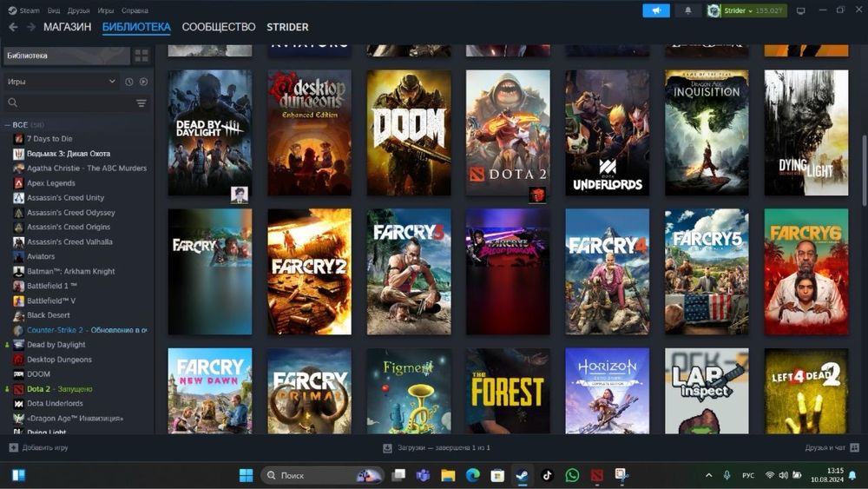The image size is (868, 489).
Task: Click the Библиотека home button
Action: 67,56
